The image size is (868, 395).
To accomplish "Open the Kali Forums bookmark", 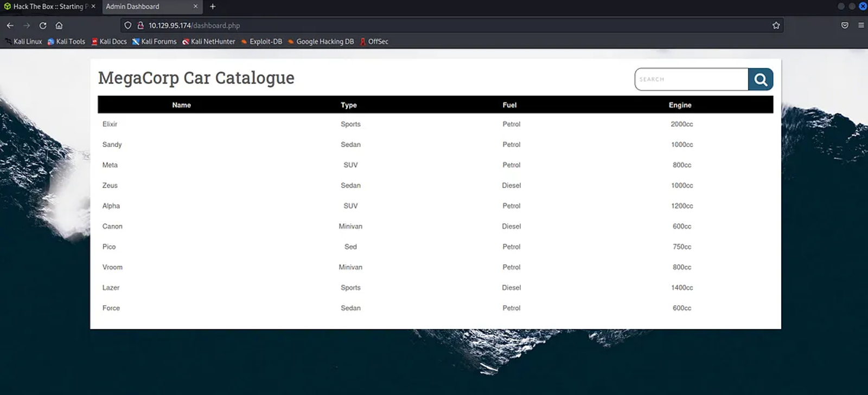I will (x=155, y=41).
